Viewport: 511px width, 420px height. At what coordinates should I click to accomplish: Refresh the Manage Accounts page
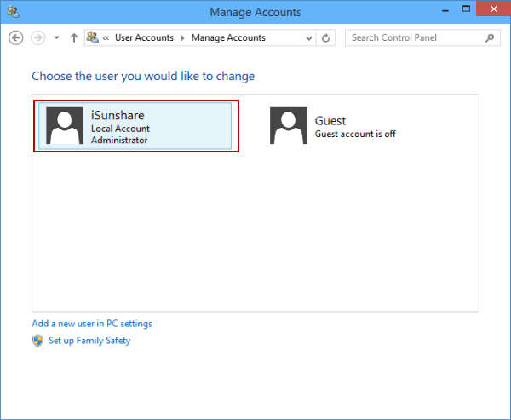tap(326, 38)
